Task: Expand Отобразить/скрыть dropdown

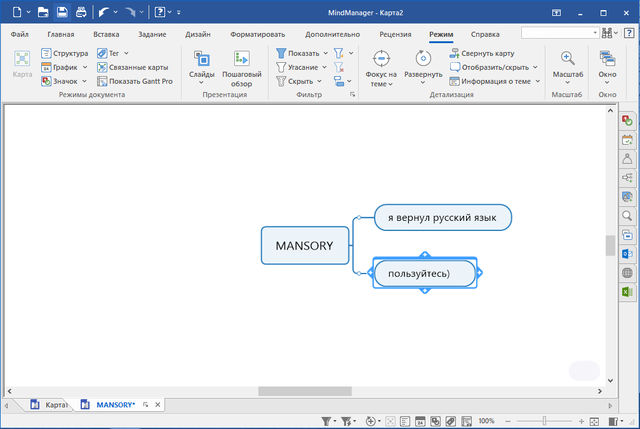Action: (x=536, y=67)
